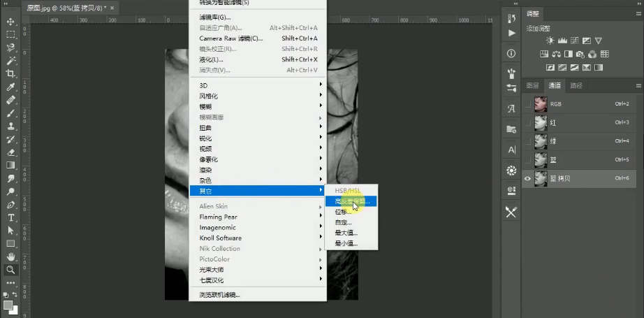Expand the 锐化 submenu
Viewport: 644px width, 318px height.
[258, 138]
